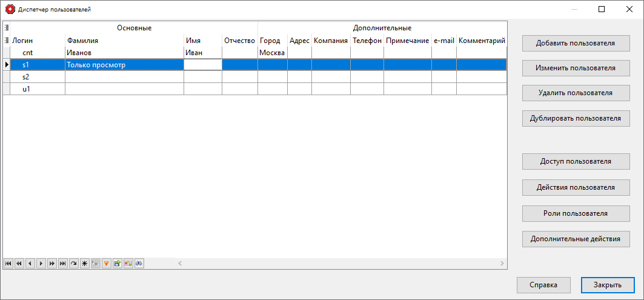Select the s1 login cell
The height and width of the screenshot is (300, 644).
[x=38, y=64]
